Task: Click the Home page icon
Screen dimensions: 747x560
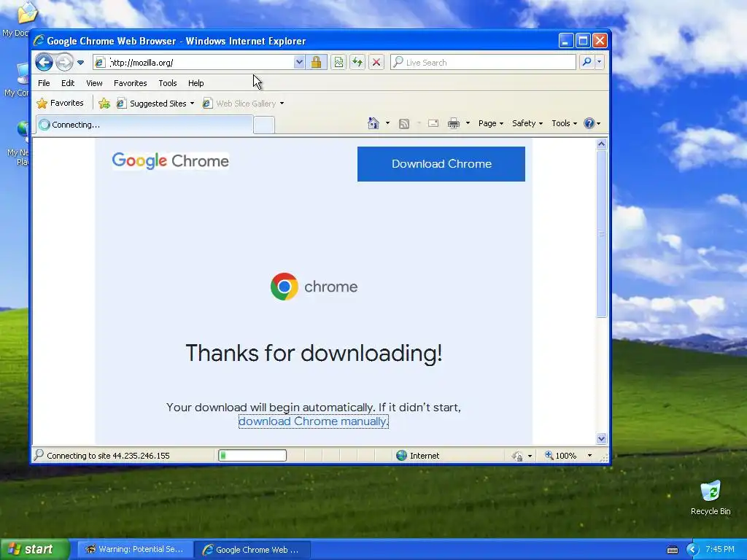Action: click(373, 123)
